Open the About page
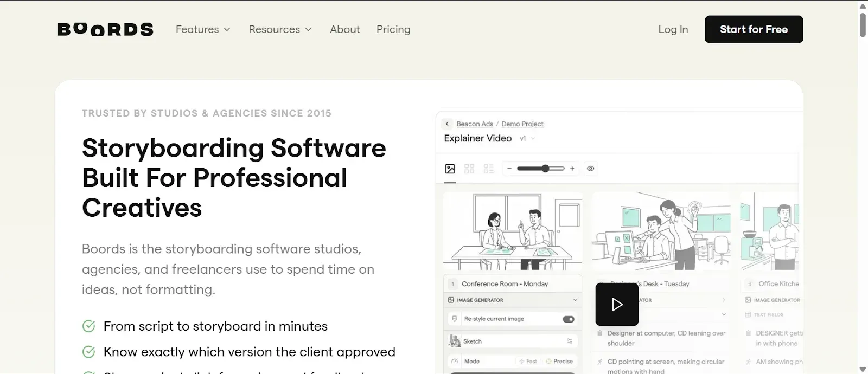 [344, 29]
